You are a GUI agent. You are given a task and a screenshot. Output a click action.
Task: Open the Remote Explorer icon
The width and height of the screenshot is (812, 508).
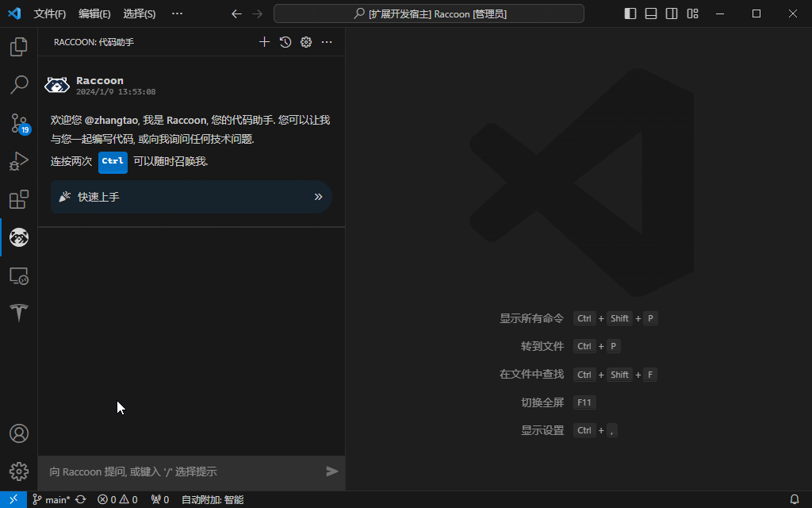[18, 275]
